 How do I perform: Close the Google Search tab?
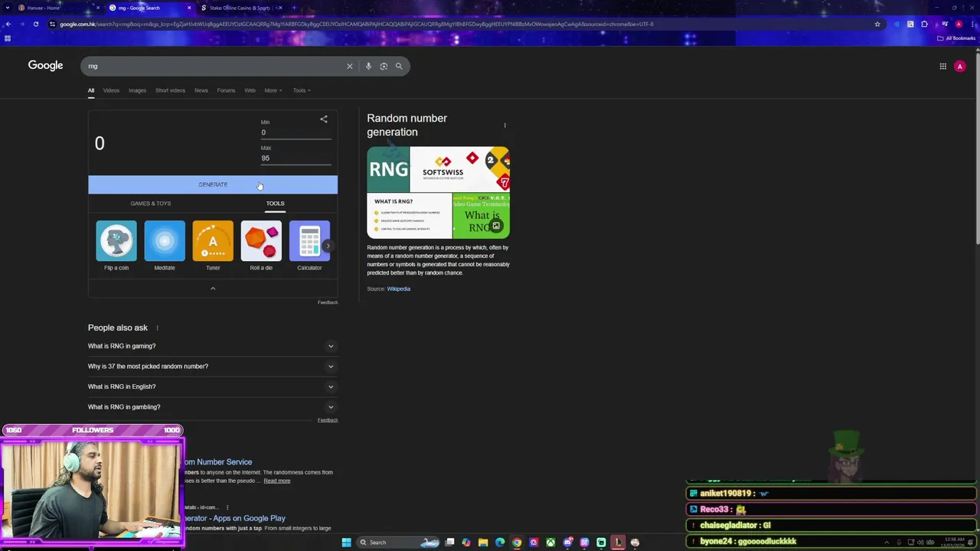[x=189, y=8]
